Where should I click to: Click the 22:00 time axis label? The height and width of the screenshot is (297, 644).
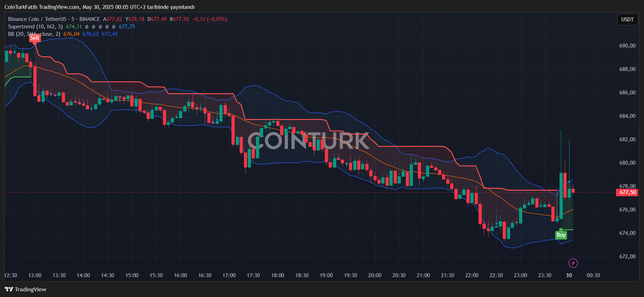point(472,275)
